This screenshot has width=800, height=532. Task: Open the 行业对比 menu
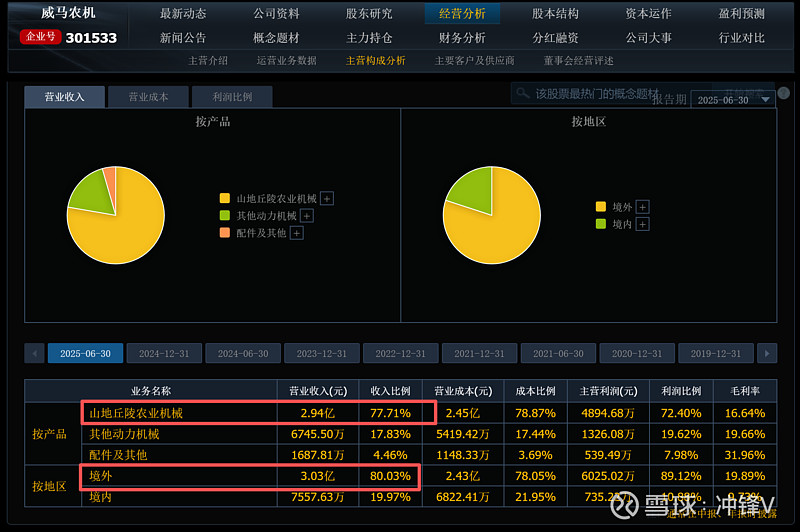pyautogui.click(x=742, y=38)
